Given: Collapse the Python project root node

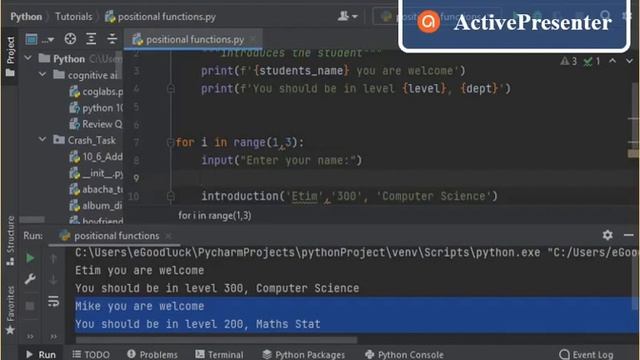Looking at the screenshot, I should (28, 58).
